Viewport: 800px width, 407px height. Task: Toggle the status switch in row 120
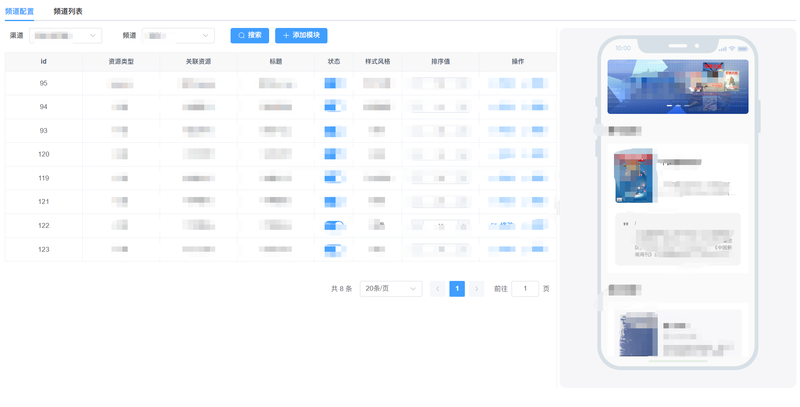point(335,154)
